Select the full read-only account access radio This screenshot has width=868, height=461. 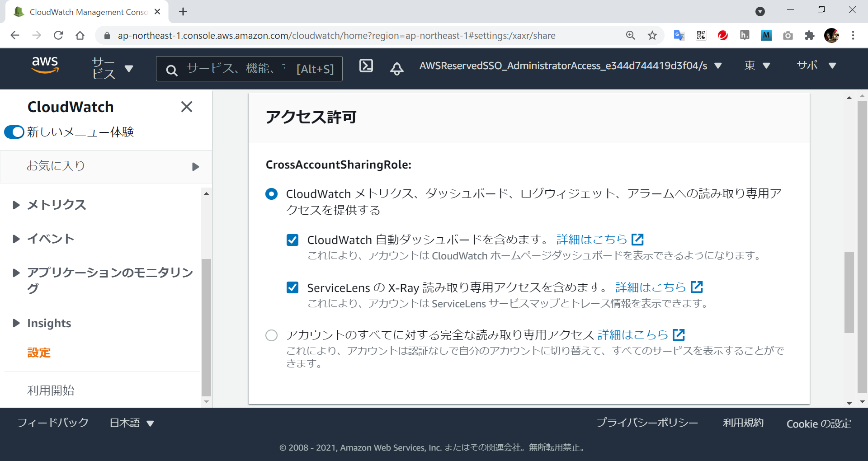pyautogui.click(x=271, y=335)
